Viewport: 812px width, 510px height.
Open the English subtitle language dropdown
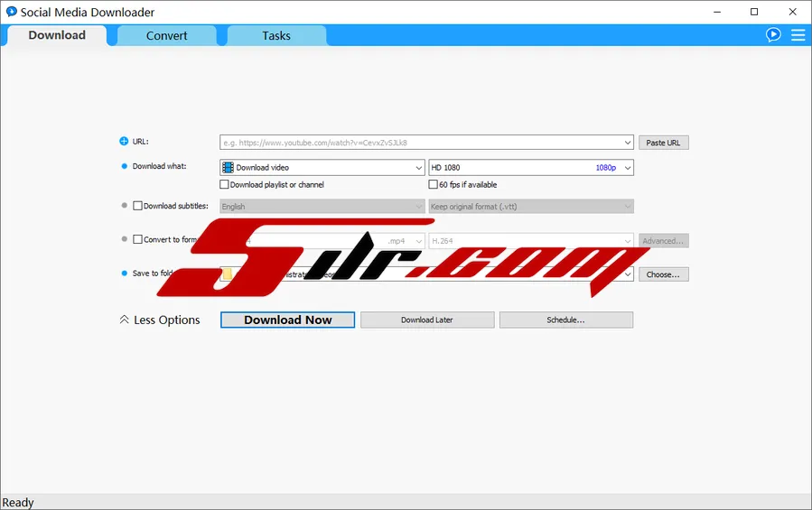pyautogui.click(x=322, y=206)
